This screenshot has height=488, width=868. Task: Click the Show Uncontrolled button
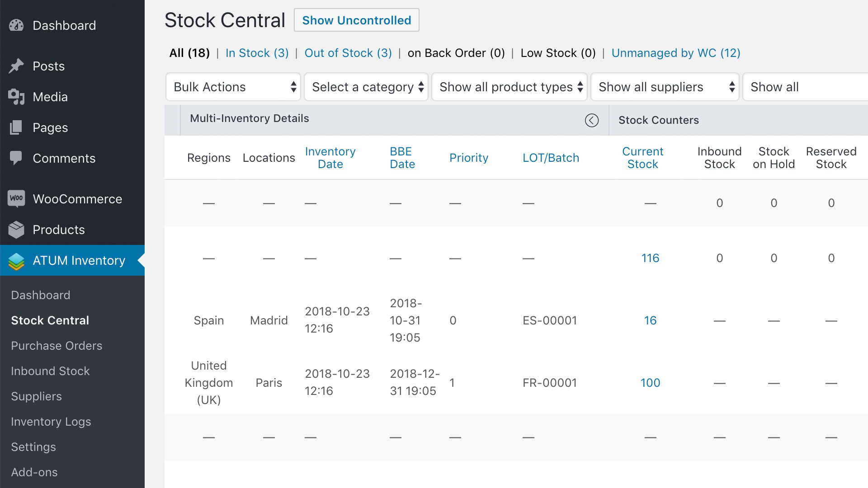click(x=357, y=20)
